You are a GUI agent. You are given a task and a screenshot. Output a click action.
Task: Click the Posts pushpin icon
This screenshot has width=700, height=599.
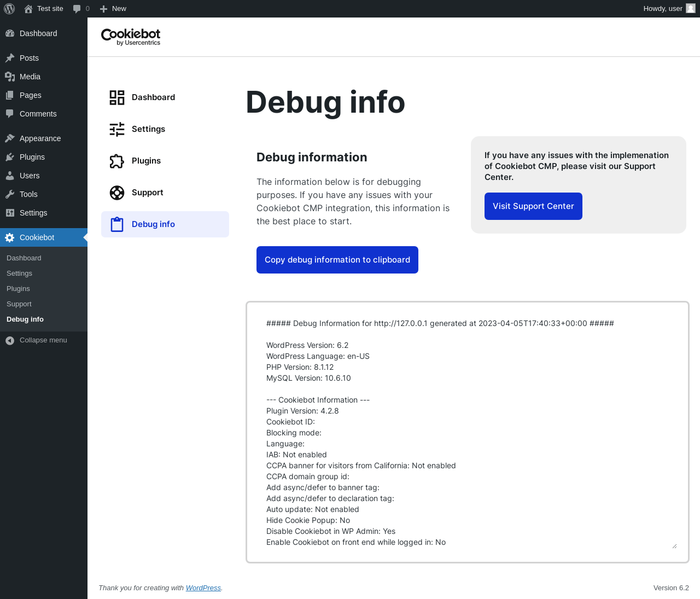[10, 58]
